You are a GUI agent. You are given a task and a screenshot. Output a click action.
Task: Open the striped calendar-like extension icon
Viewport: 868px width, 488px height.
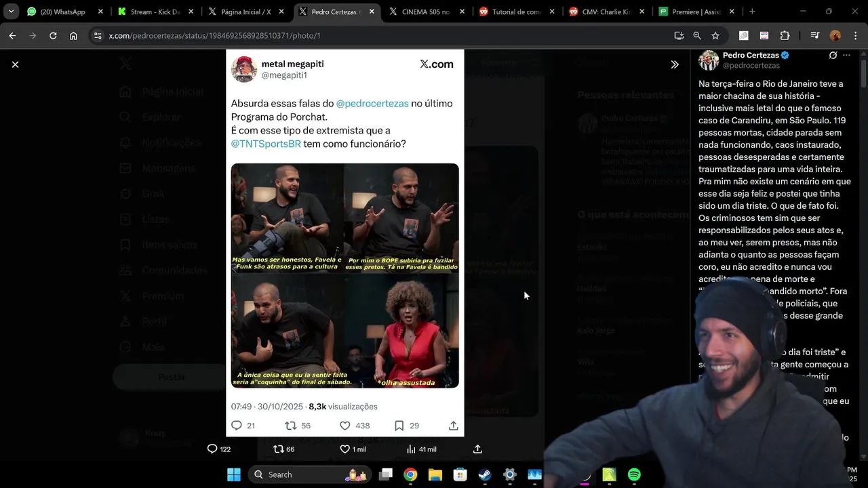(x=764, y=36)
